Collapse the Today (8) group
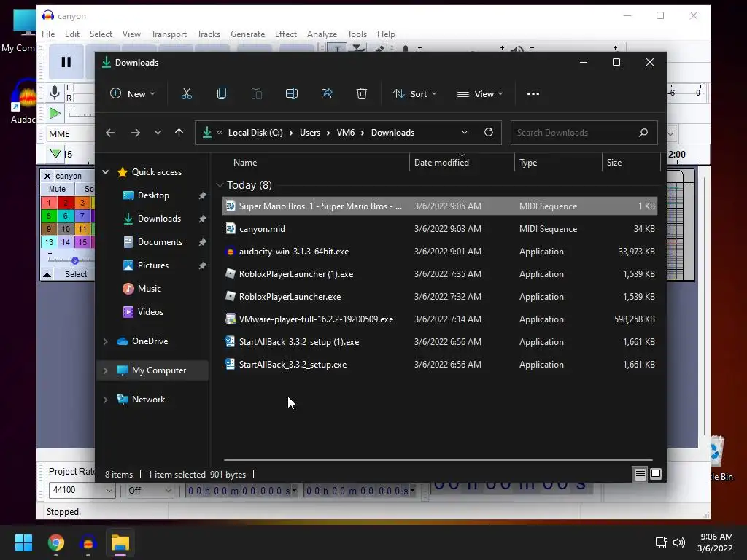 [220, 185]
